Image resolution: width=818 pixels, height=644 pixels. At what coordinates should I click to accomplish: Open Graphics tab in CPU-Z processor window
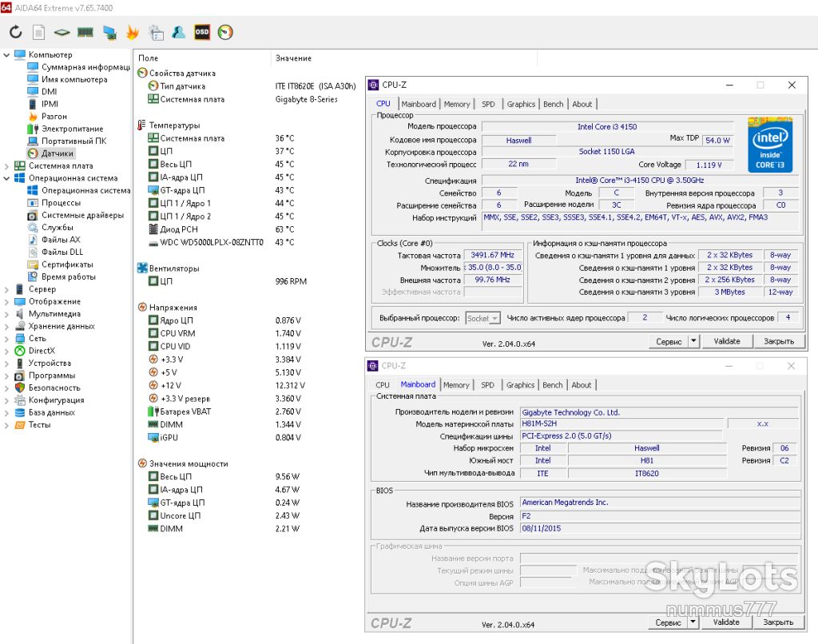(521, 105)
